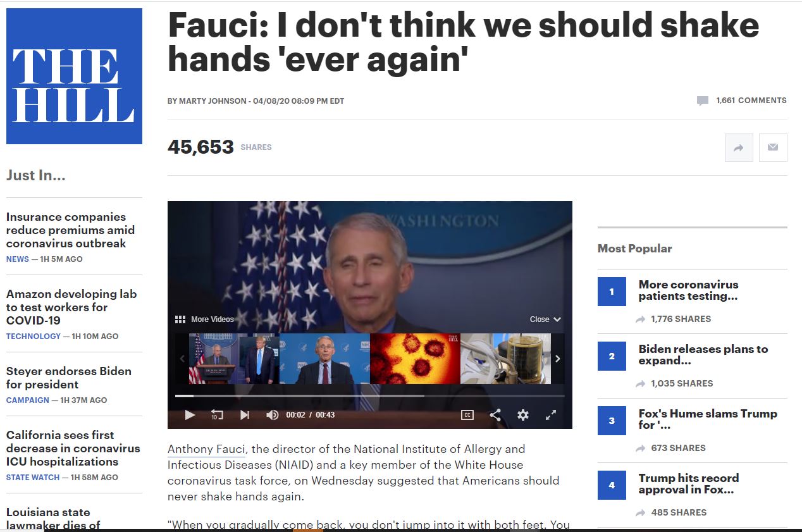Read Steyer endorses Biden for president
Viewport: 802px width, 532px height.
click(x=69, y=378)
